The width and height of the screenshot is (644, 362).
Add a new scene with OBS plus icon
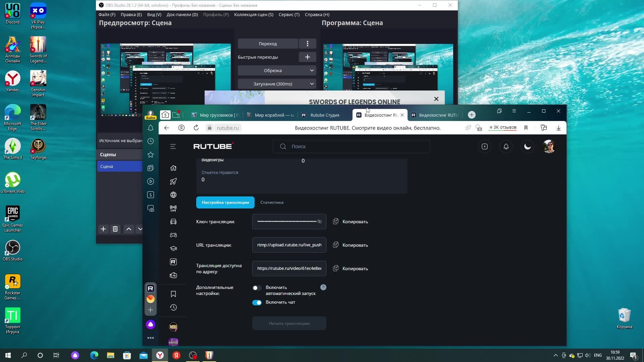coord(103,229)
